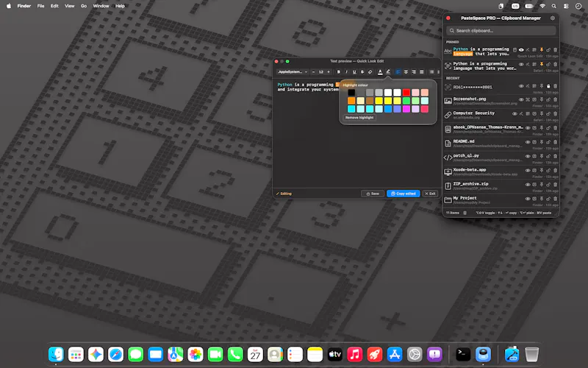Viewport: 588px width, 368px height.
Task: Click the Remove highlight button
Action: (359, 118)
